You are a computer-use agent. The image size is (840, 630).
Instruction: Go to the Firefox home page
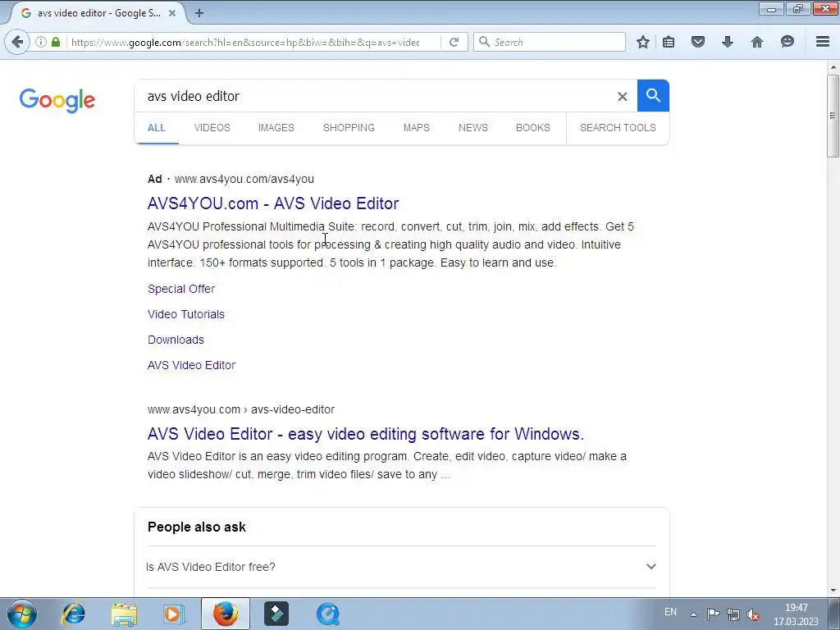tap(757, 42)
